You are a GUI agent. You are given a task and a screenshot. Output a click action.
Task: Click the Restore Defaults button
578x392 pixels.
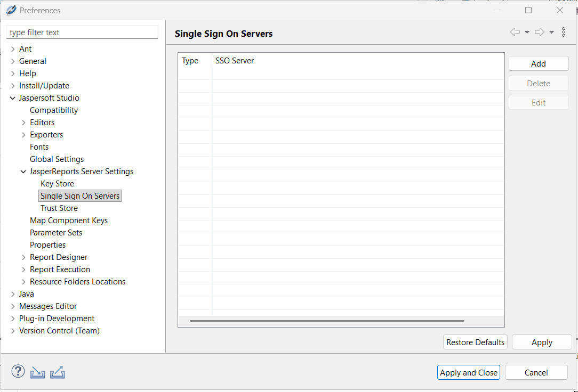[x=475, y=342]
